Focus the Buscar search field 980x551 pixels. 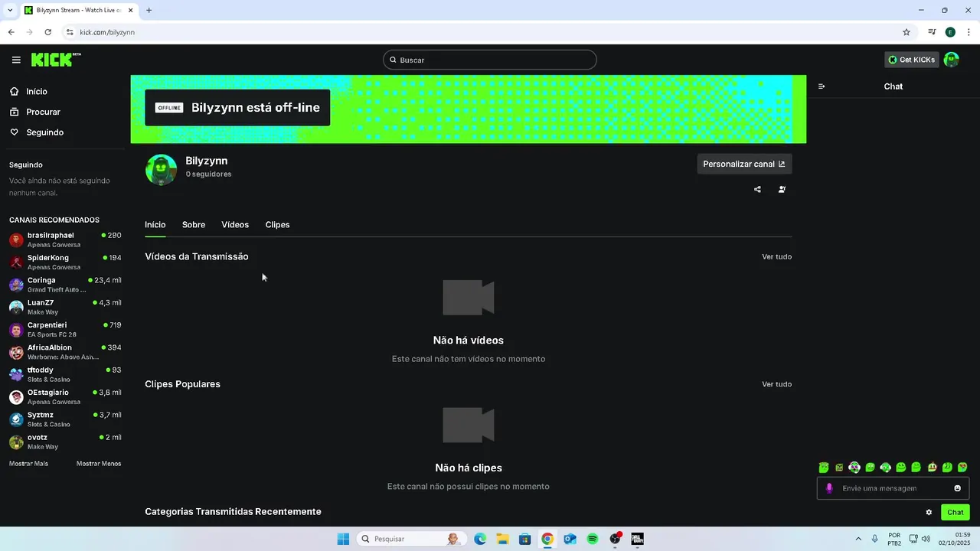490,60
